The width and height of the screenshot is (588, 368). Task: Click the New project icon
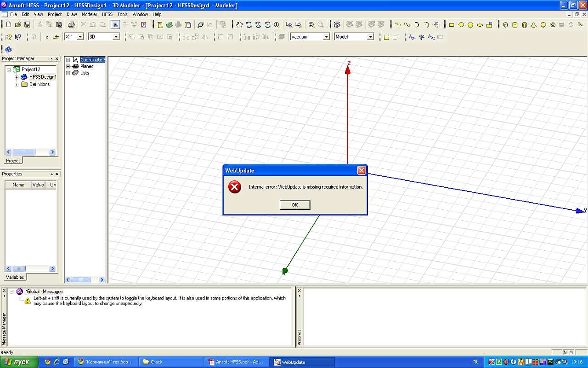click(8, 25)
